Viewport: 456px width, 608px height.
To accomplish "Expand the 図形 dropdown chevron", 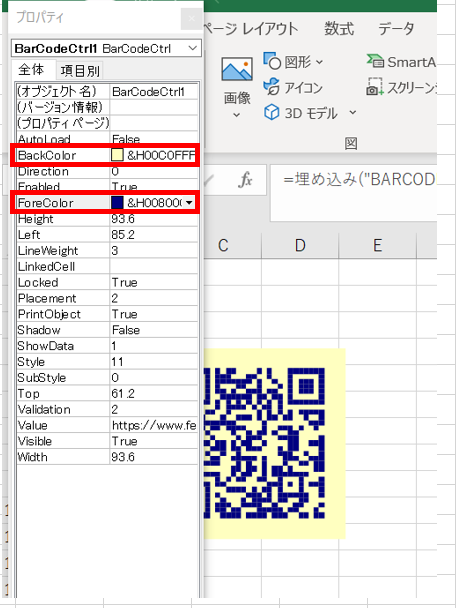I will tap(319, 62).
